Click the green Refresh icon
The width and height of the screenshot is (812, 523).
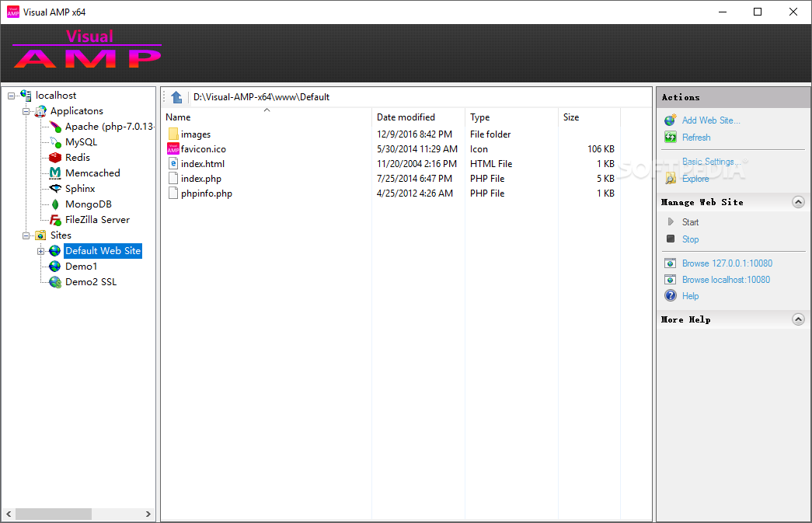[671, 138]
